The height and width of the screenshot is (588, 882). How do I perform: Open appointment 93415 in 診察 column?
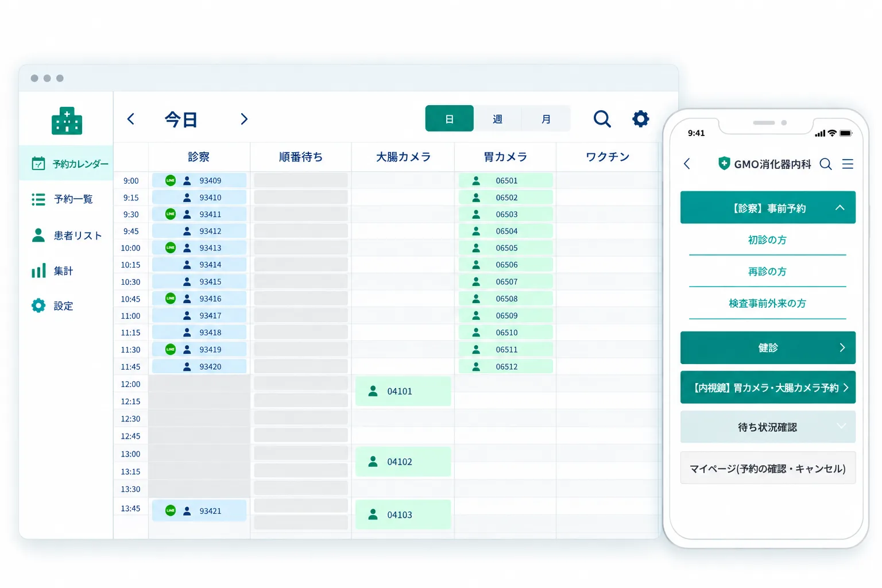coord(199,282)
